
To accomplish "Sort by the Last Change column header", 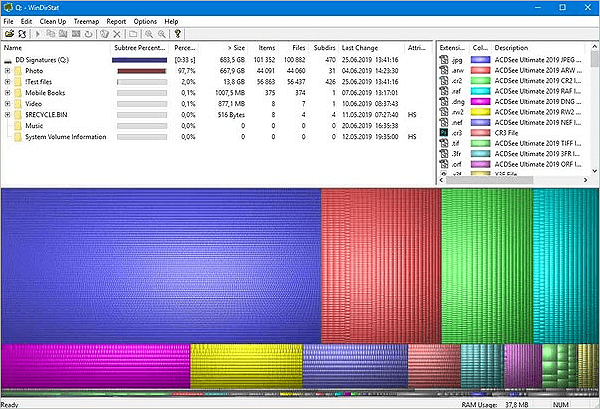I will click(359, 47).
